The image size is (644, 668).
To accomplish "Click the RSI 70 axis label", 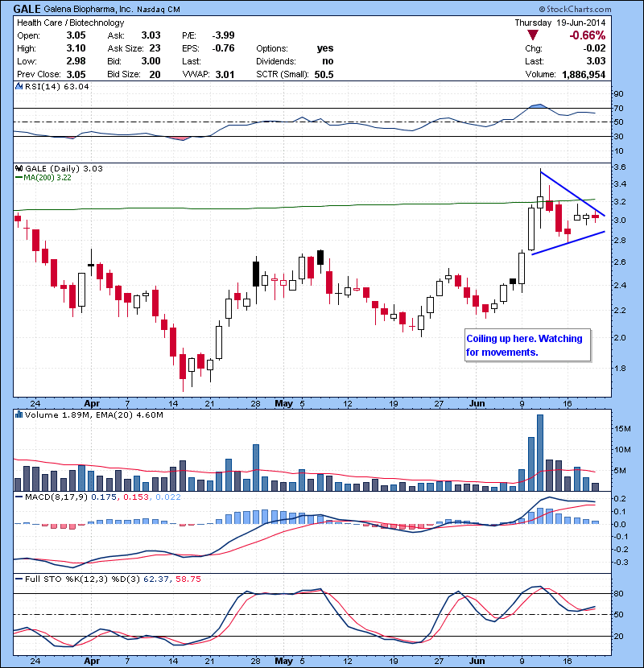I will click(x=618, y=108).
